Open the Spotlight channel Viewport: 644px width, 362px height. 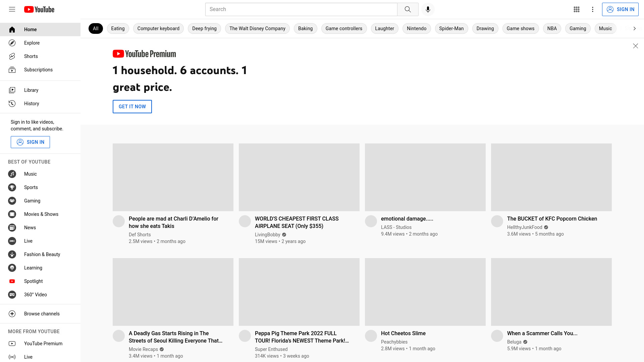[x=40, y=281]
